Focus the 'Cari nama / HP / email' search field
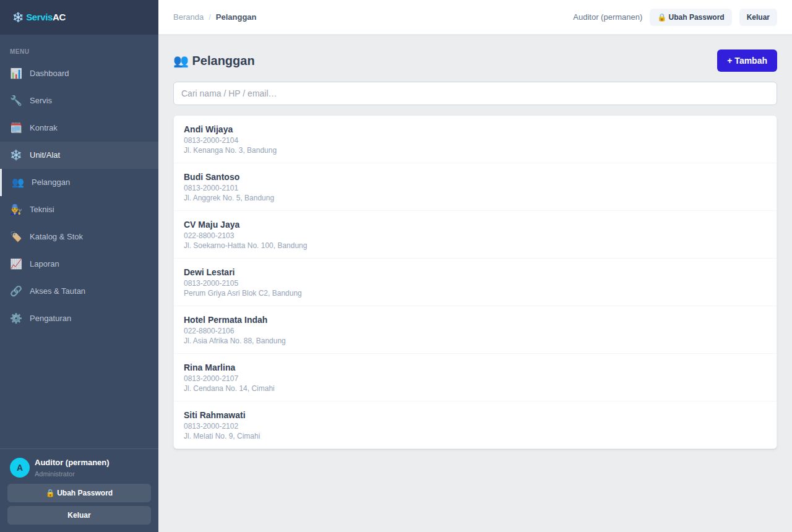 tap(475, 93)
